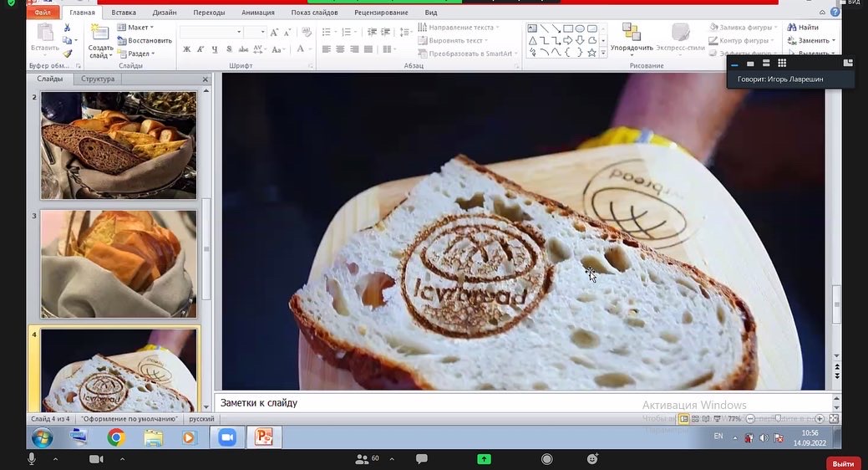Open the Zoom chat panel
Image resolution: width=868 pixels, height=470 pixels.
(x=422, y=459)
